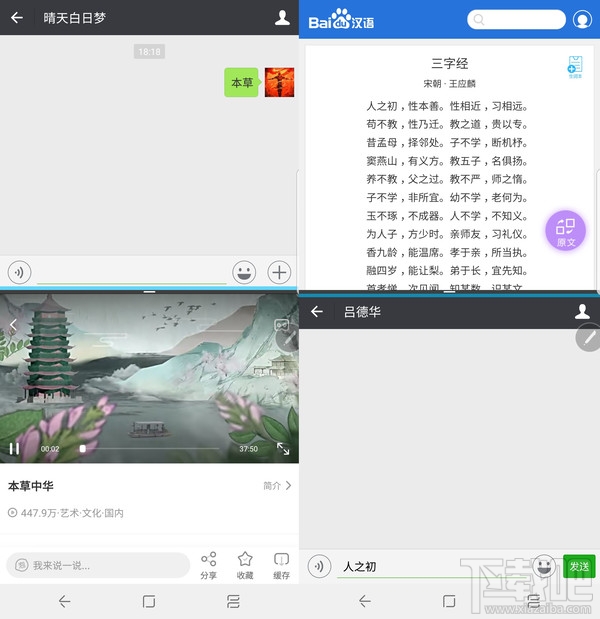Image resolution: width=600 pixels, height=619 pixels.
Task: Tap left system home navigation button
Action: pos(149,602)
